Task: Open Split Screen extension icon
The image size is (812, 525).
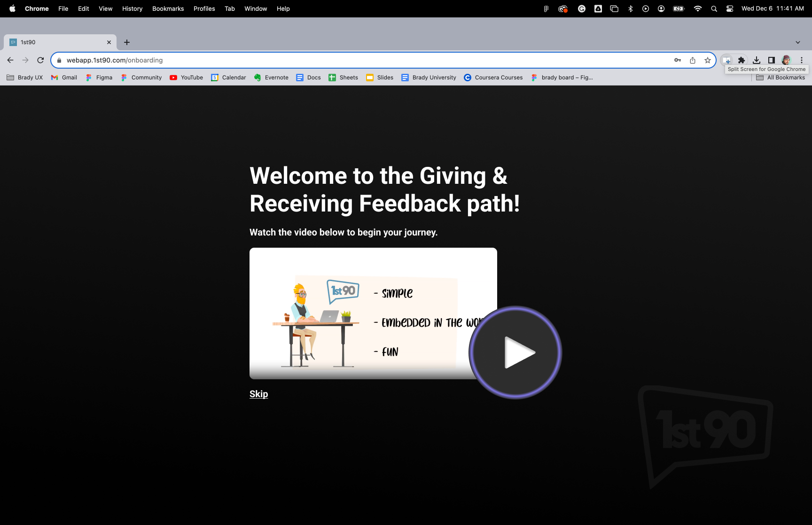Action: (726, 60)
